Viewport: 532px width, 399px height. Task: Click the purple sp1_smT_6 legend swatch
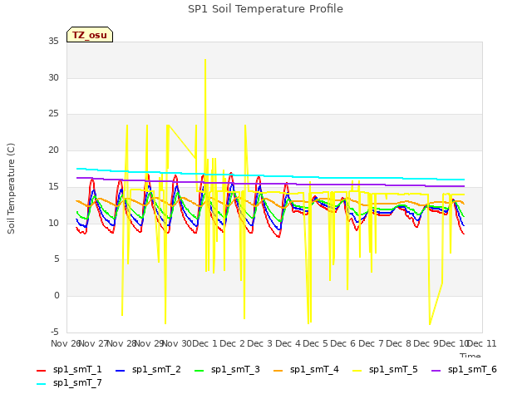(x=436, y=371)
